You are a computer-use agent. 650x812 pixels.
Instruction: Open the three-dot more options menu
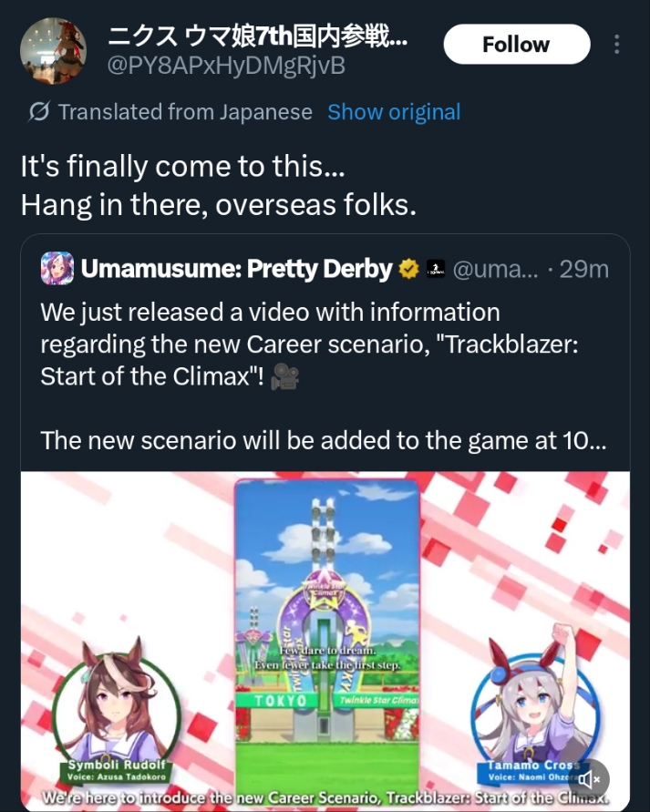click(x=616, y=45)
